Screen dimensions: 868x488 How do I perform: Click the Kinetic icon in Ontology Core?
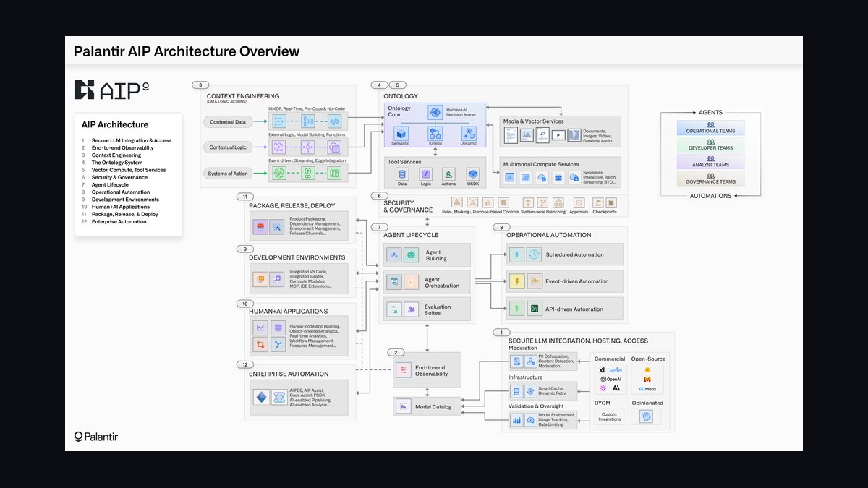(435, 133)
